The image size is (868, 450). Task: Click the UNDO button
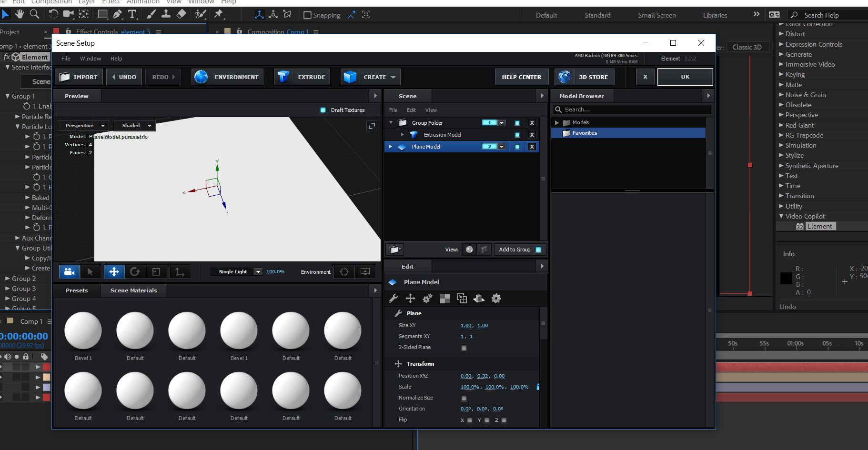(x=124, y=77)
